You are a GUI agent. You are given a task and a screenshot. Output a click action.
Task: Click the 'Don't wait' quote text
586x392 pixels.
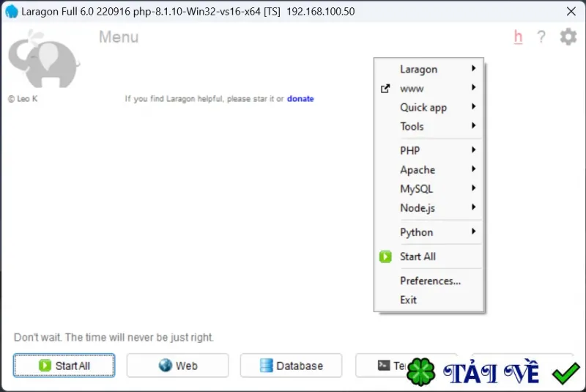pos(114,337)
